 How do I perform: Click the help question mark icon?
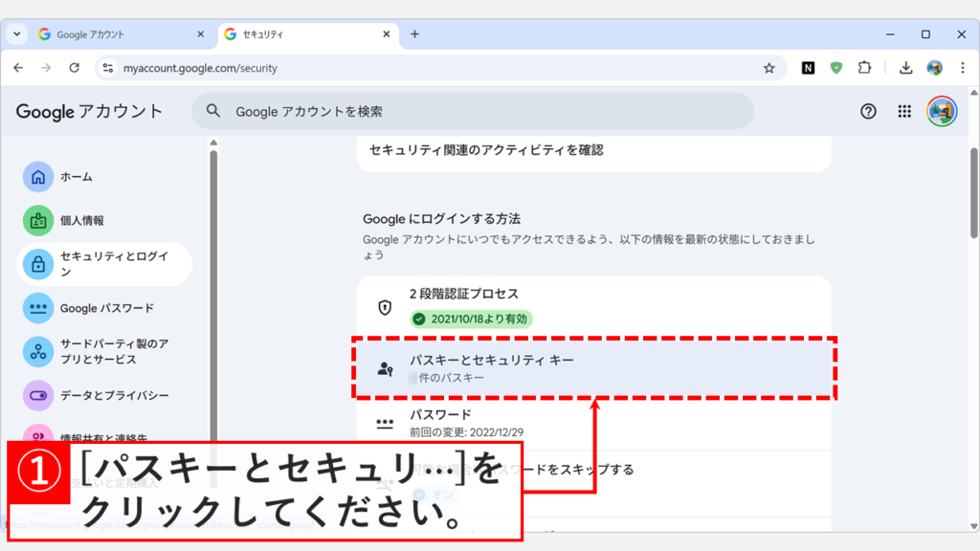(867, 111)
